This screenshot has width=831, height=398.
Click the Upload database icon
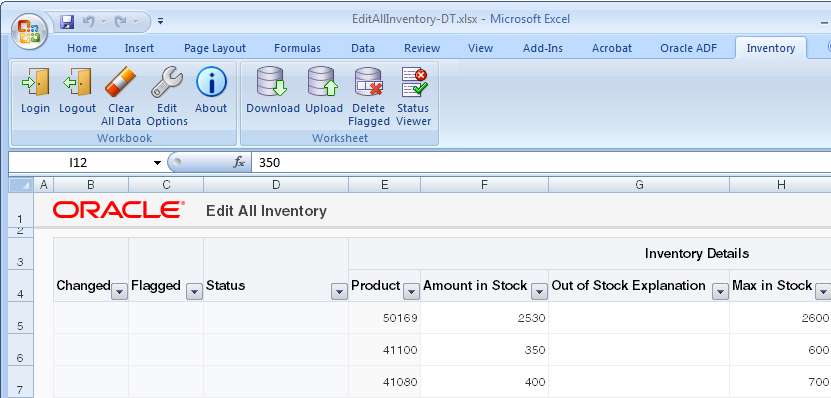pyautogui.click(x=323, y=83)
